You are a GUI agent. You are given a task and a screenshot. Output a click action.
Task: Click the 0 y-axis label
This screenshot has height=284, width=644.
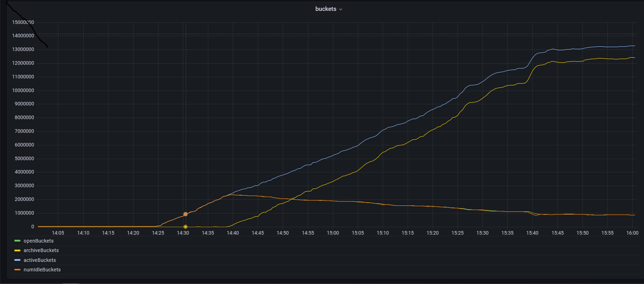[x=33, y=227]
